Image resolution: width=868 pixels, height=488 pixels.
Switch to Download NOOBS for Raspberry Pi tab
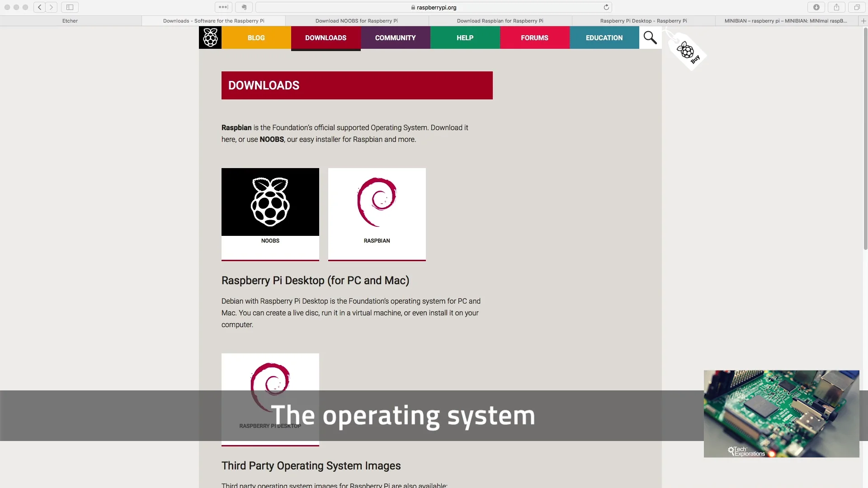click(357, 21)
